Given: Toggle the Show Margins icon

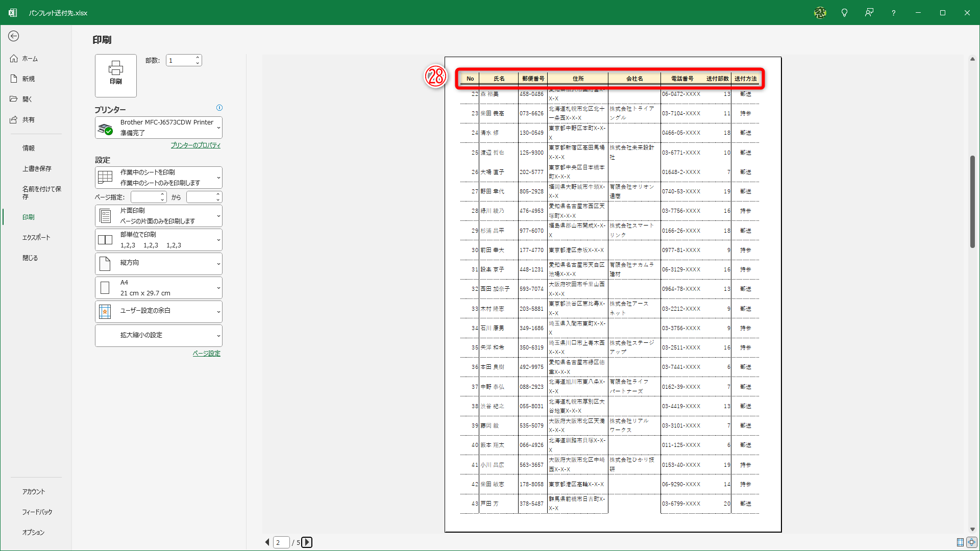Looking at the screenshot, I should coord(960,542).
